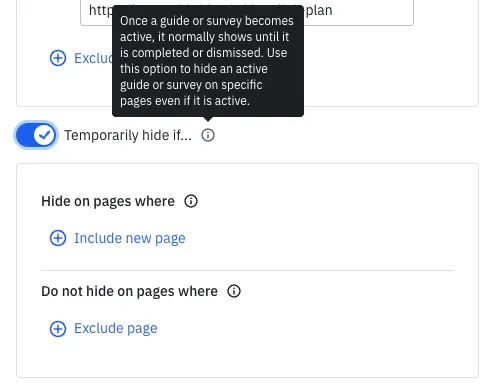This screenshot has width=495, height=389.
Task: Disable the "Temporarily hide if..." switch
Action: [36, 135]
